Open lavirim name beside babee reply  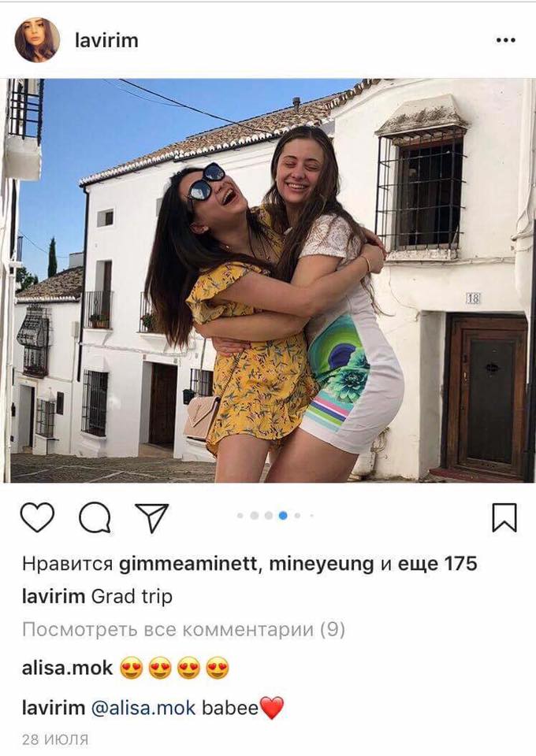[x=54, y=708]
